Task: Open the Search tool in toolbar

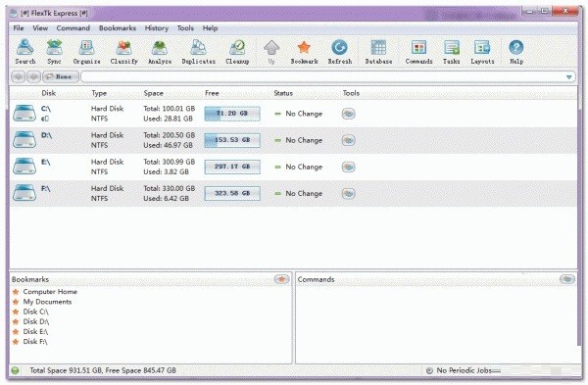Action: pyautogui.click(x=25, y=51)
